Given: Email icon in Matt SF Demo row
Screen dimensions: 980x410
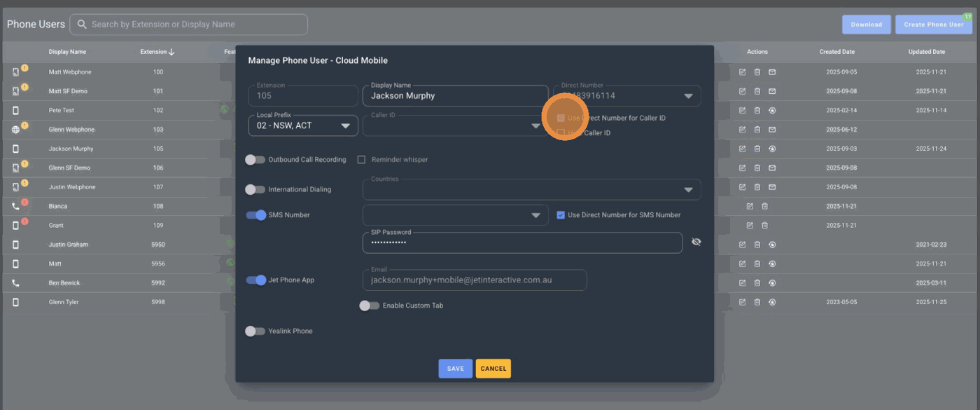Looking at the screenshot, I should point(772,91).
